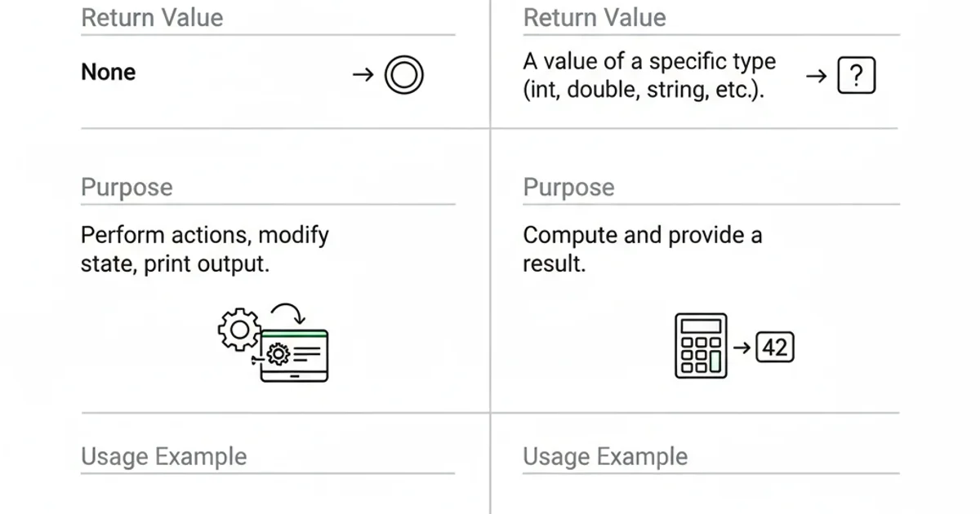Click the left column Usage Example heading
This screenshot has width=980, height=514.
pos(163,457)
